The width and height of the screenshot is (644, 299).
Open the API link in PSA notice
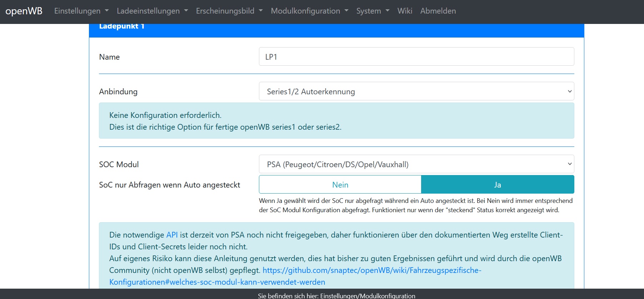point(172,235)
